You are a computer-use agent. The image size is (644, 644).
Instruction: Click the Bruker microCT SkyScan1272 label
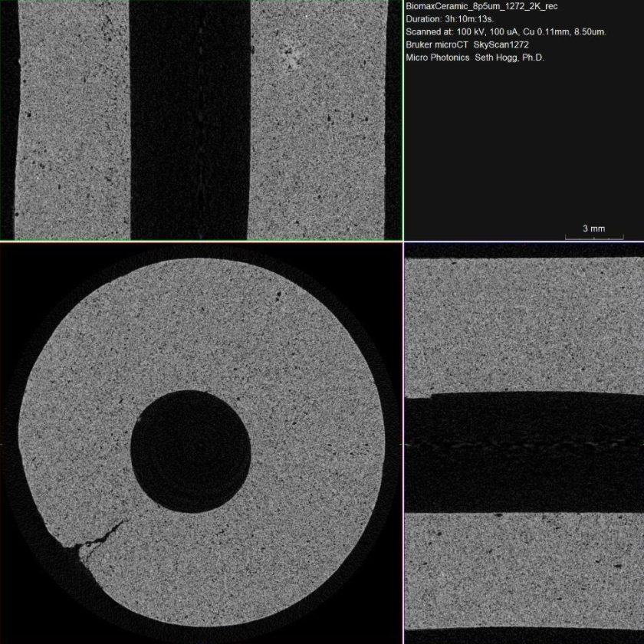467,44
